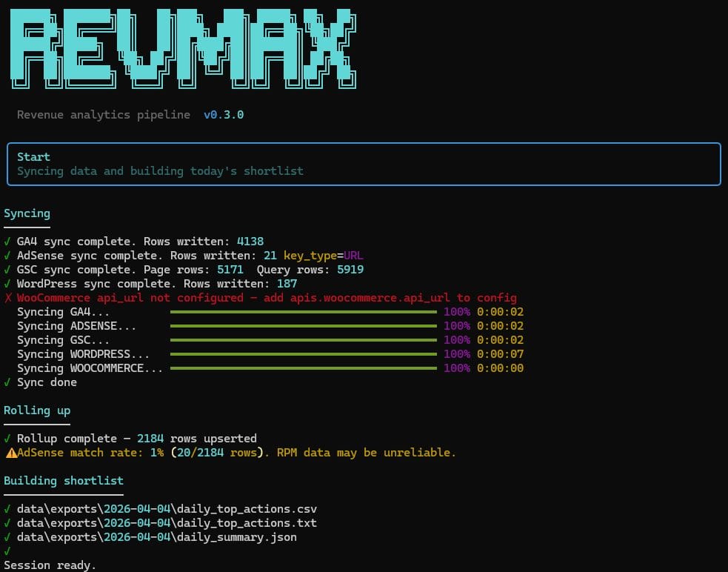This screenshot has height=572, width=728.
Task: Click the '(20/2184 rows)' figure
Action: (217, 453)
